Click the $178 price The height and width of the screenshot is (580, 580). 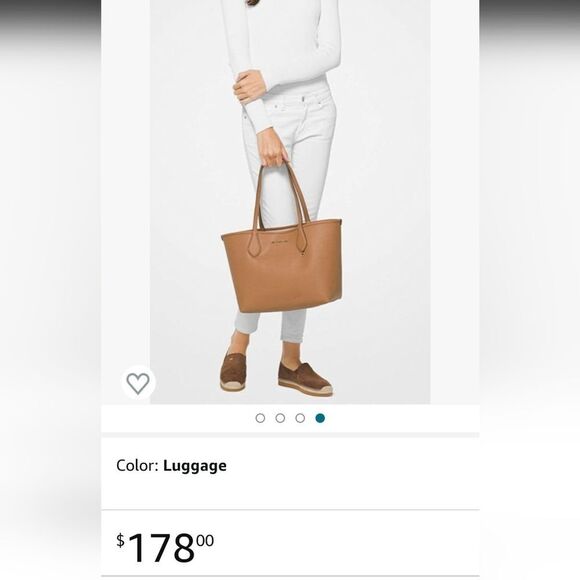(165, 547)
